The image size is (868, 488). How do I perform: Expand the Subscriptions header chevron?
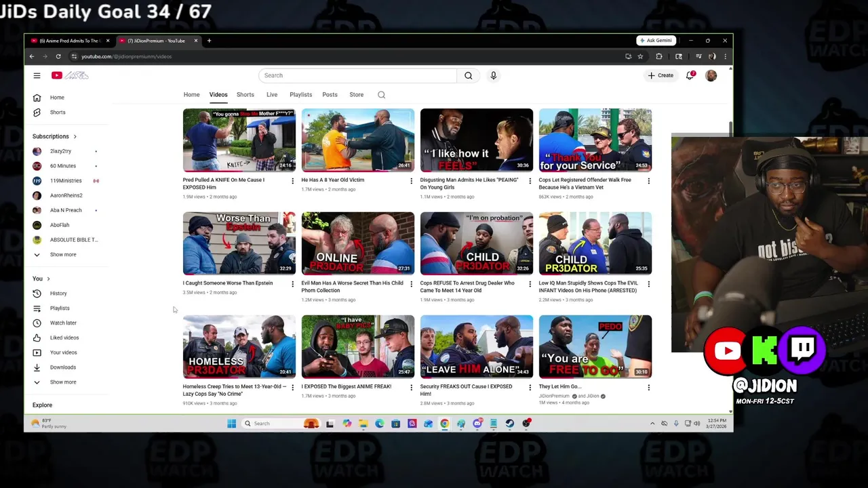(x=75, y=137)
